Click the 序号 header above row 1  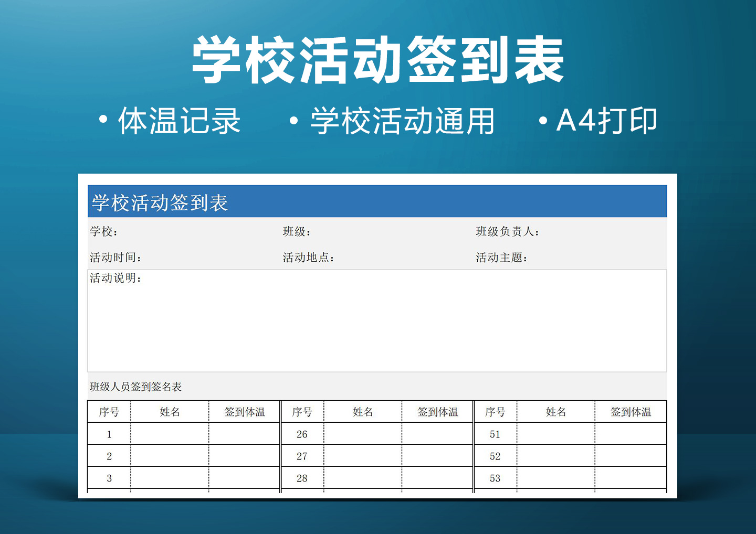(109, 412)
